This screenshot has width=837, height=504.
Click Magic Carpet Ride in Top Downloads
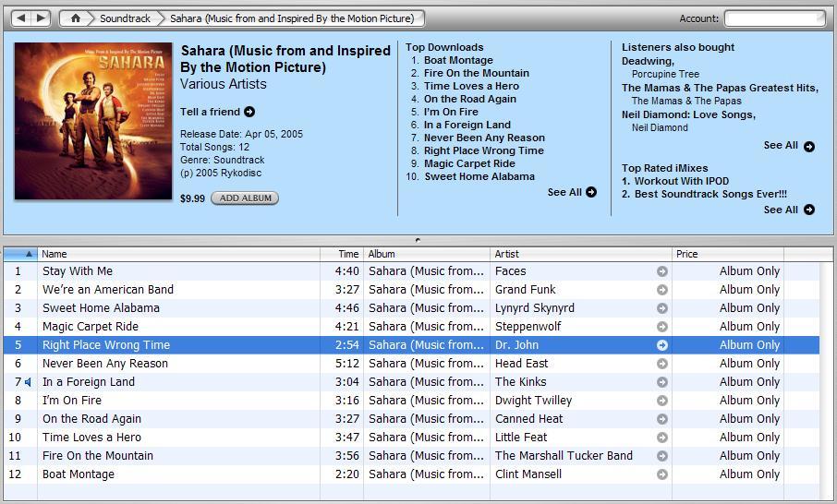(x=469, y=163)
